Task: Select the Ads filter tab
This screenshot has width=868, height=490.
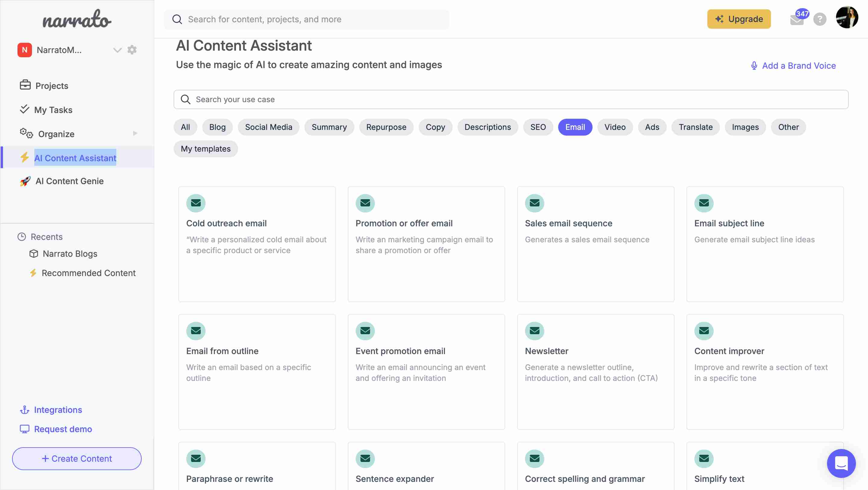Action: tap(652, 127)
